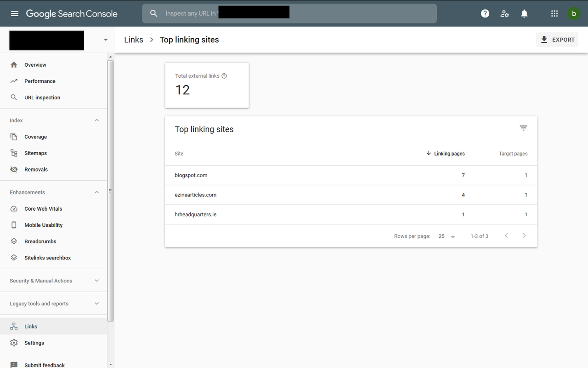Screen dimensions: 588x368
Task: Open the notifications bell
Action: [524, 14]
